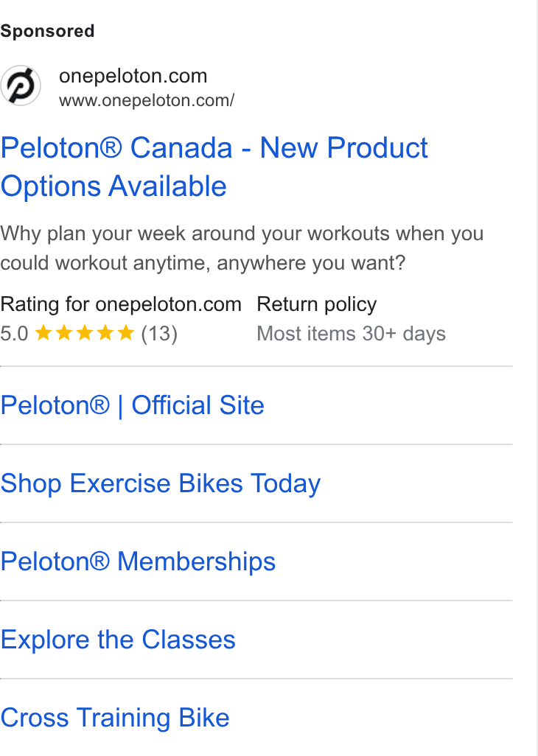Viewport: 538px width, 756px height.
Task: Open the Peloton Canada New Product headline
Action: 214,167
